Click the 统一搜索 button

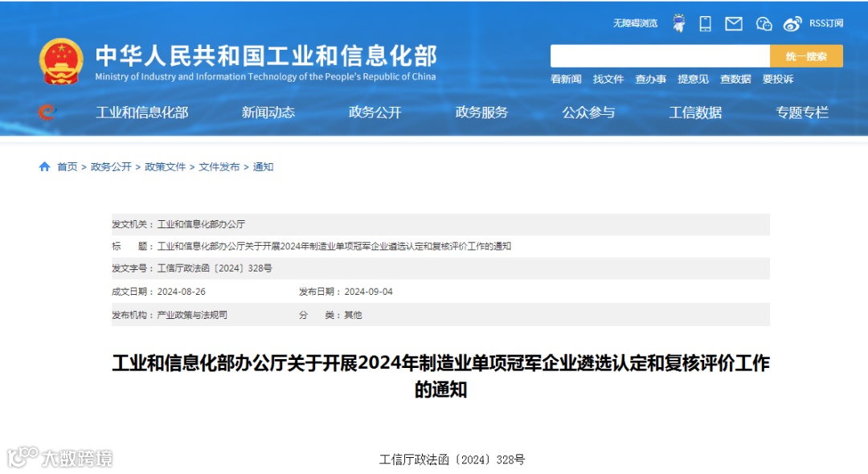pos(806,56)
